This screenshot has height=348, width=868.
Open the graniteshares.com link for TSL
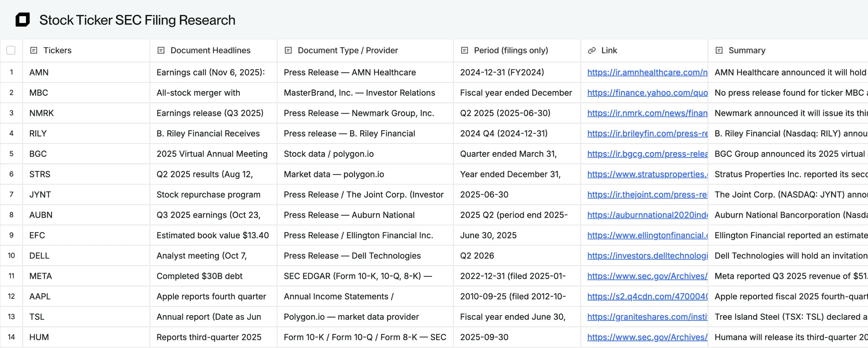647,317
